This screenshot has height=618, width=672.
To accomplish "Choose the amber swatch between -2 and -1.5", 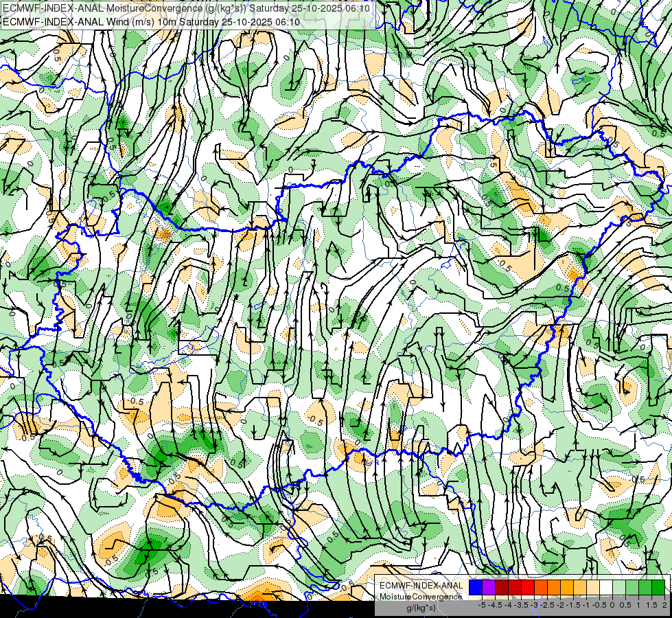I will 567,587.
